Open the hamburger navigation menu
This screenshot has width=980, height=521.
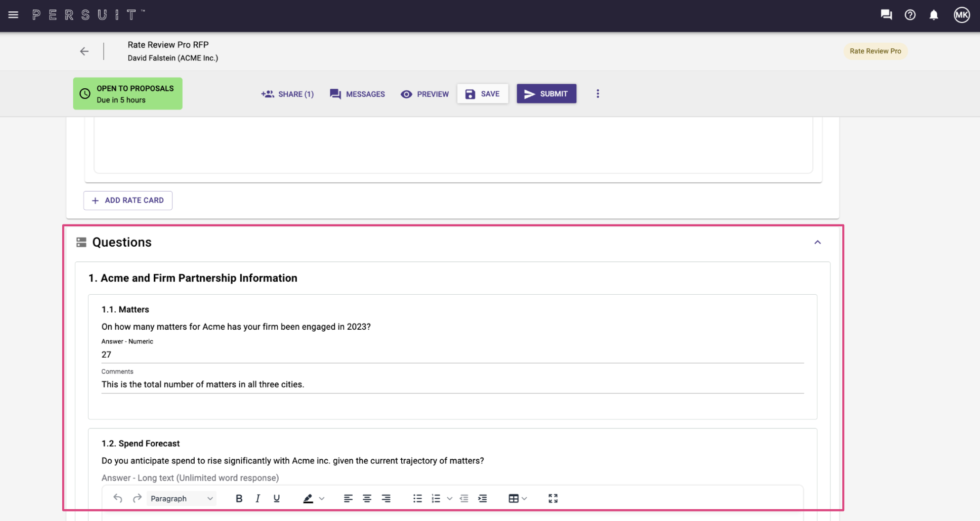13,15
